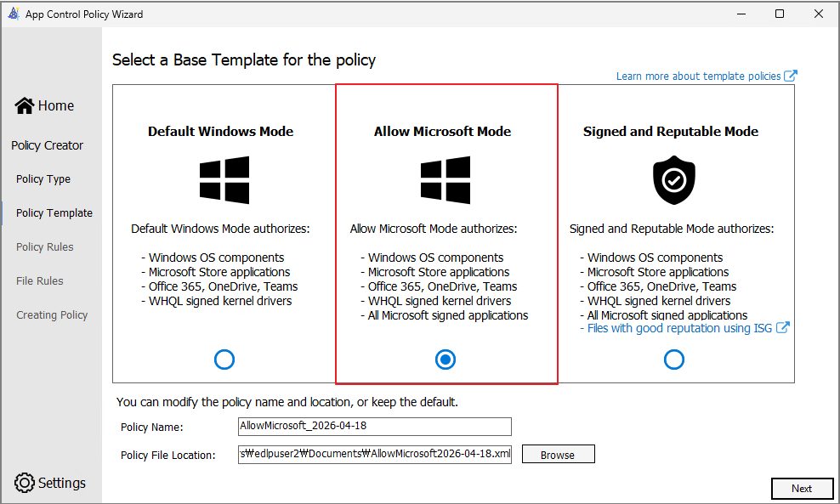Open Files with good reputation using ISG link
The image size is (840, 504).
(679, 328)
